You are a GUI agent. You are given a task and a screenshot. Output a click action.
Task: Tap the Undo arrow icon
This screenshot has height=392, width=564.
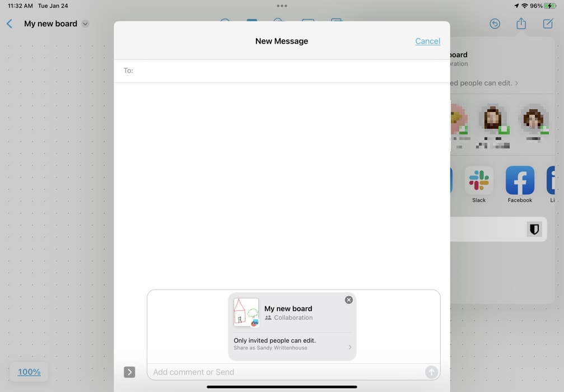pos(495,24)
